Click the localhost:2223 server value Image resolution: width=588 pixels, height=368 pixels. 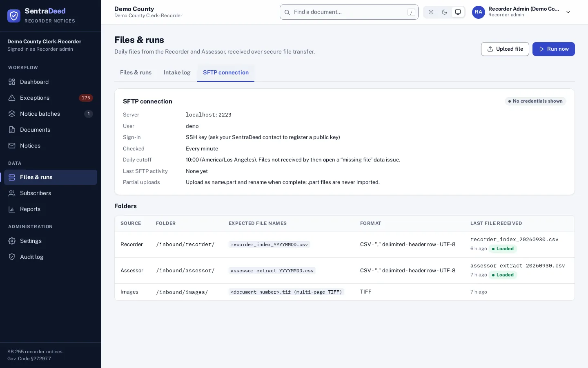(209, 115)
